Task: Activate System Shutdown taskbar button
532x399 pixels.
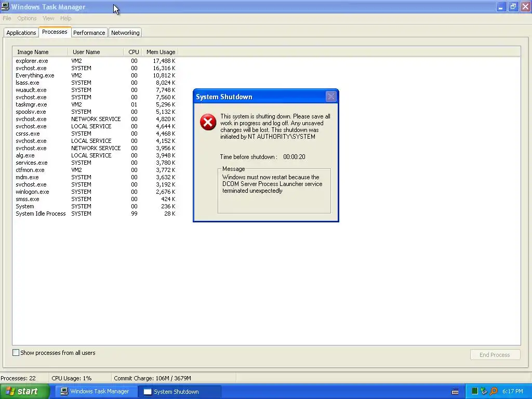Action: coord(180,391)
